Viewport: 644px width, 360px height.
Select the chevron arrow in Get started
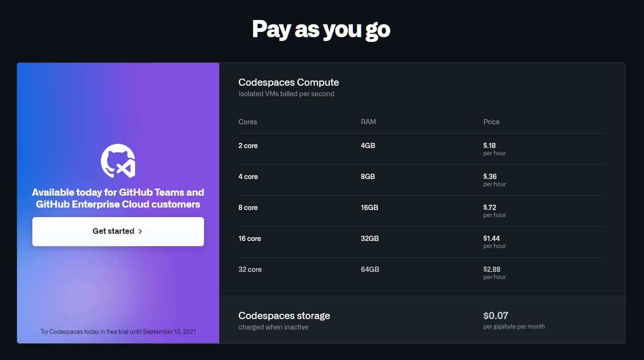pos(140,231)
